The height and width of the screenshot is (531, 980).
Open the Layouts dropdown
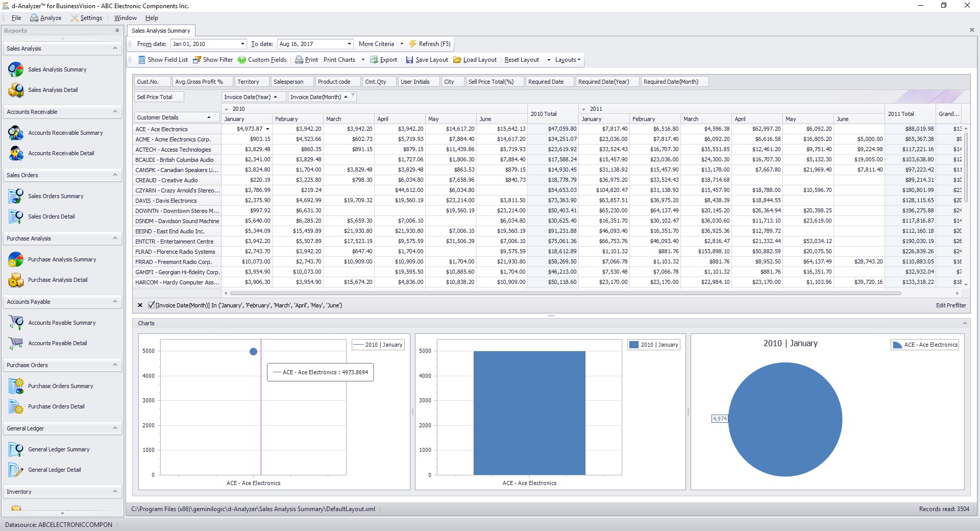point(568,60)
